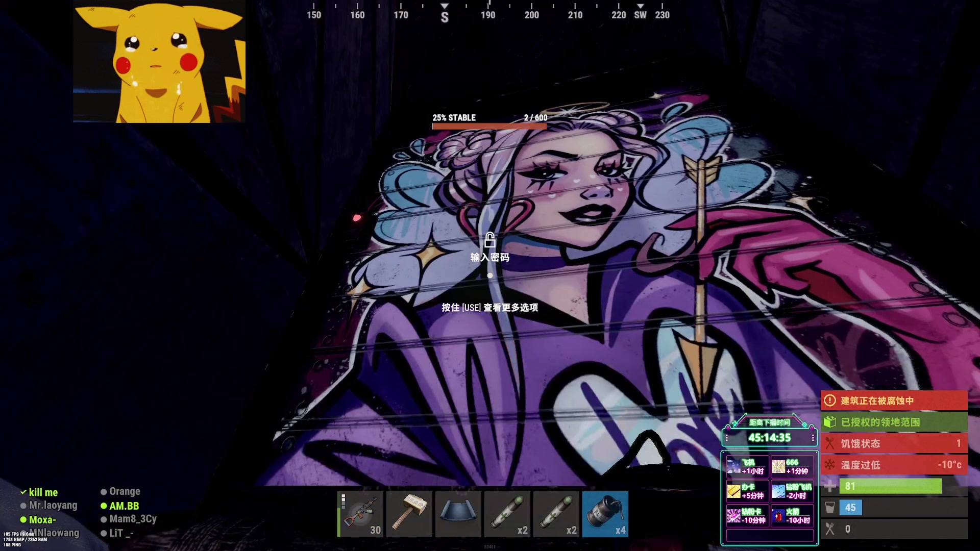Select the building hammer hotbar slot

coord(409,514)
